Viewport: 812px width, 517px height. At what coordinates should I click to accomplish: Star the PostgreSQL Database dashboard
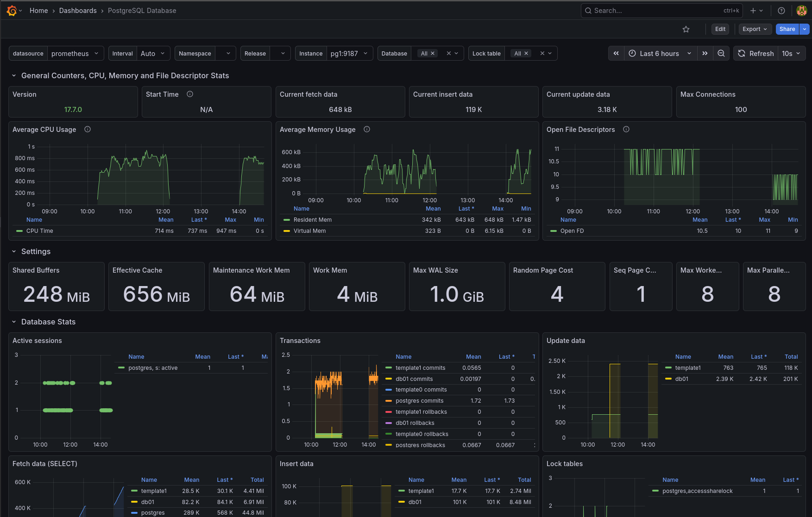click(686, 29)
